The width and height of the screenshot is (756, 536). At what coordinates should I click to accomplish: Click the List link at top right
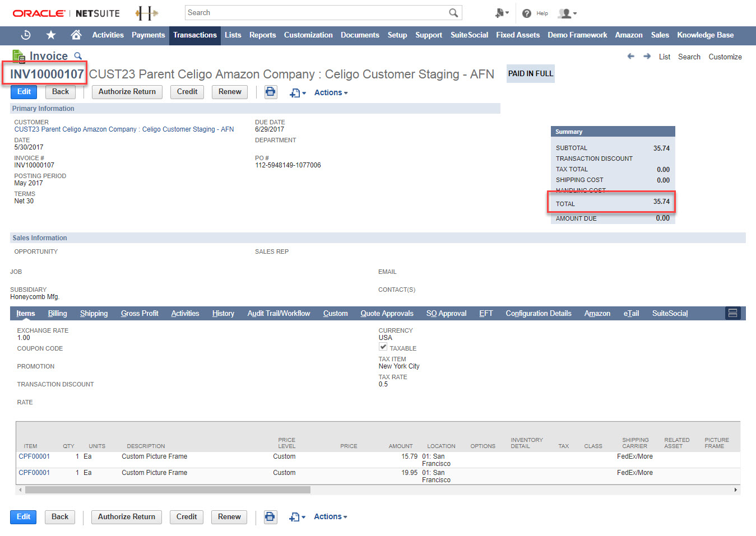click(665, 57)
